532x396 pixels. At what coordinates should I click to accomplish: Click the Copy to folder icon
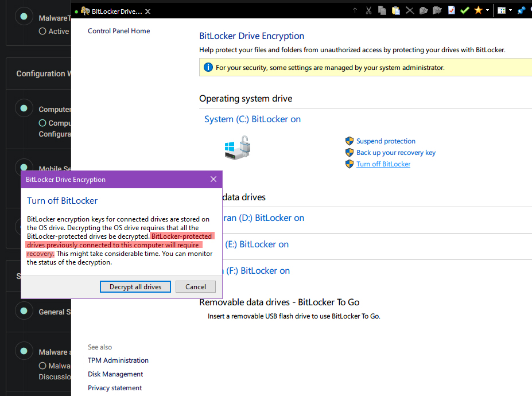tap(424, 10)
